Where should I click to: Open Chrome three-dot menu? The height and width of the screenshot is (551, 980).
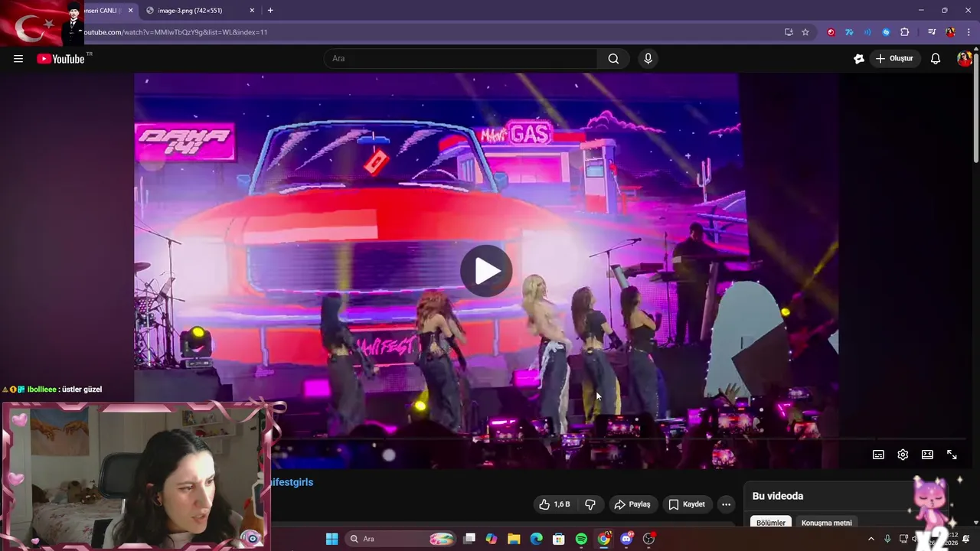click(969, 32)
